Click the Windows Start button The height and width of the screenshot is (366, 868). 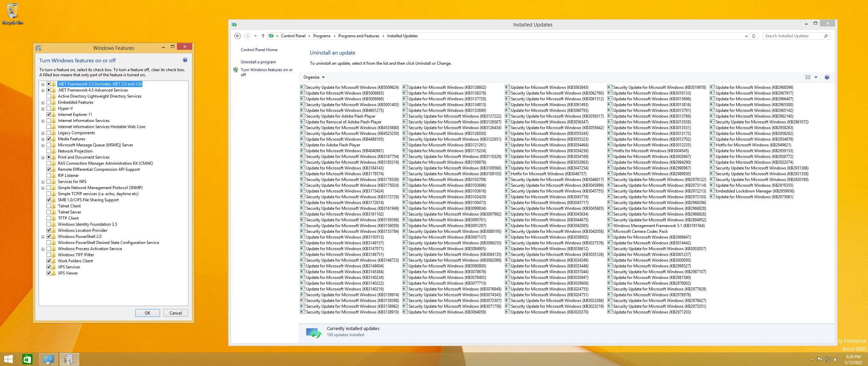coord(8,359)
